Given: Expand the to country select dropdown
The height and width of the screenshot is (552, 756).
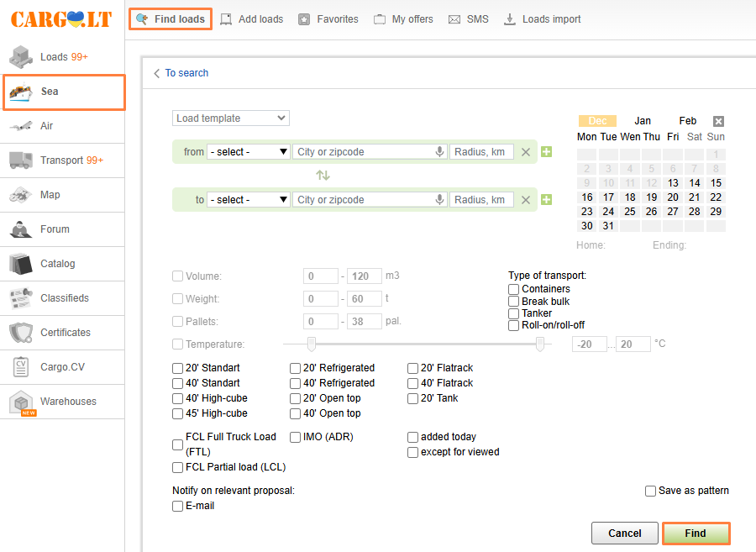Looking at the screenshot, I should click(249, 200).
